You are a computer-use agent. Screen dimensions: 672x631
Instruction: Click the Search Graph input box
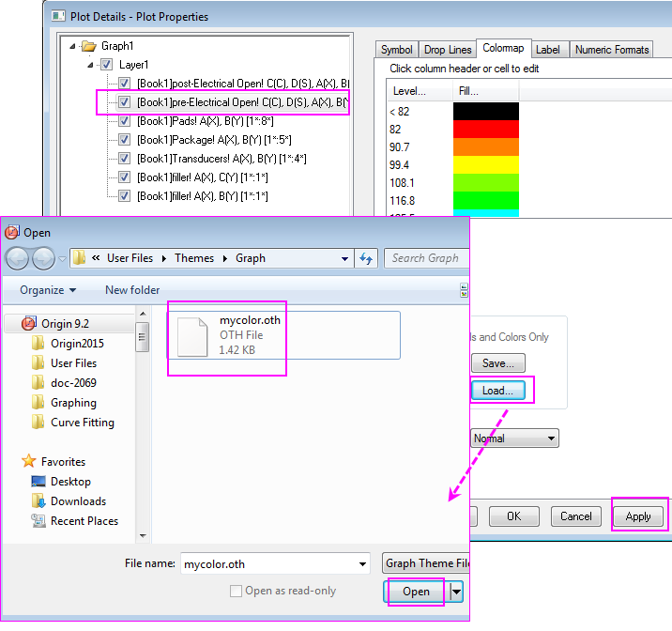pyautogui.click(x=425, y=258)
